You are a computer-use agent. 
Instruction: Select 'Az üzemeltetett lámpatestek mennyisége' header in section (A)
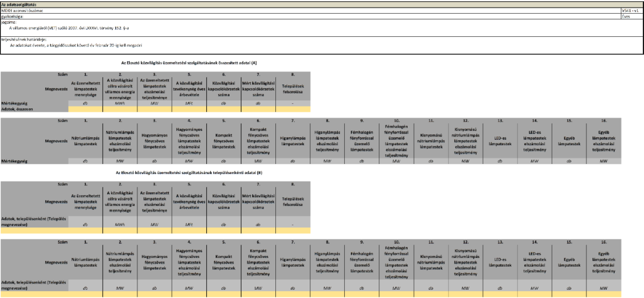pos(86,89)
